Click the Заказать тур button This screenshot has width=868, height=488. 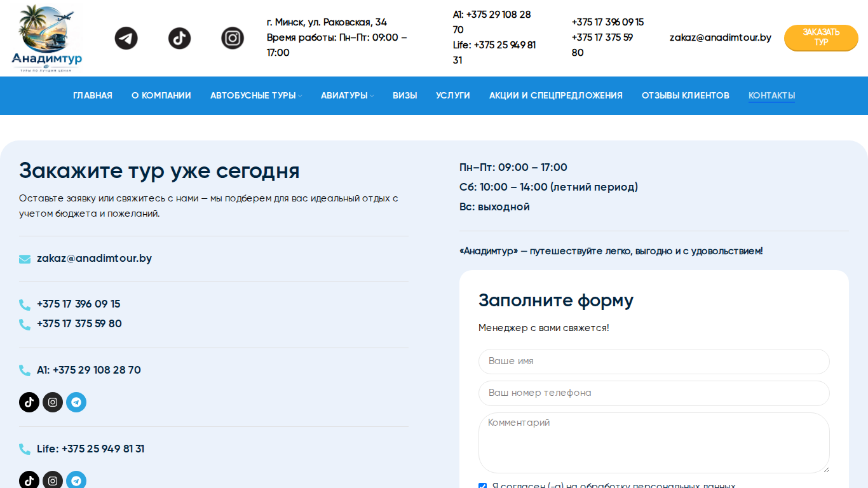click(821, 37)
